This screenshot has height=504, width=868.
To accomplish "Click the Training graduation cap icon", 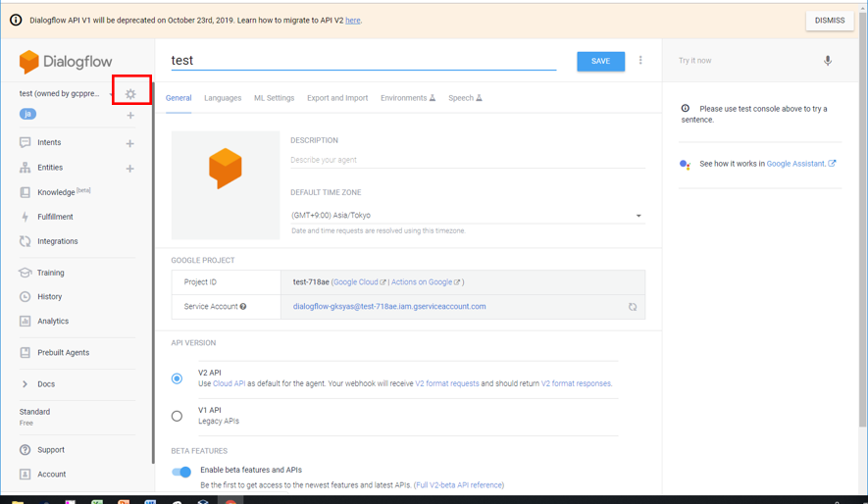I will pyautogui.click(x=25, y=273).
